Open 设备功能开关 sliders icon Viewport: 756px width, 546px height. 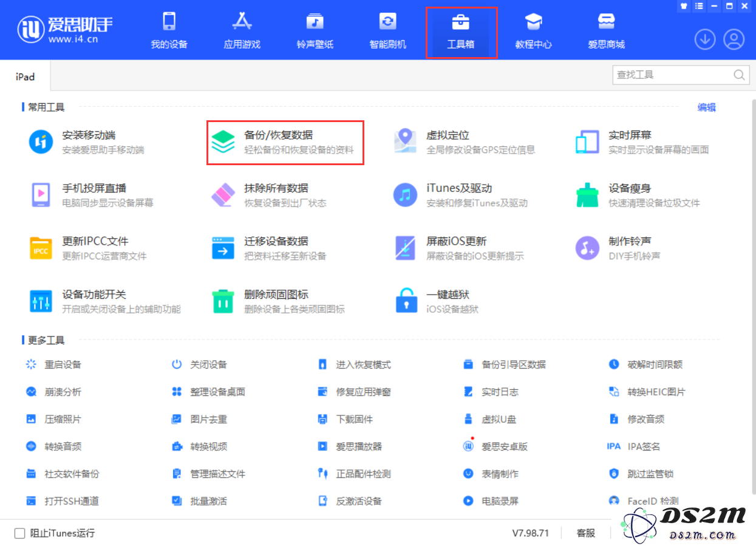tap(41, 301)
